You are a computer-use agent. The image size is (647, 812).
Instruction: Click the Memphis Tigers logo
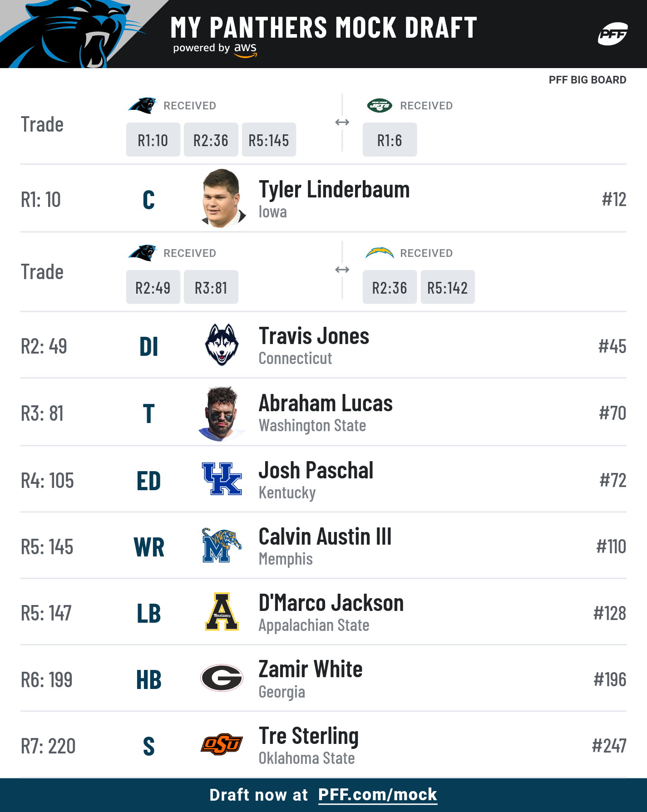[x=222, y=546]
